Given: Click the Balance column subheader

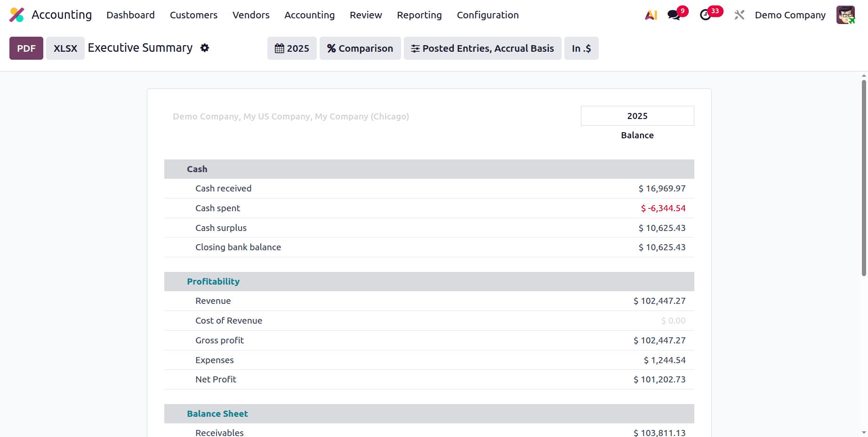Looking at the screenshot, I should (637, 135).
